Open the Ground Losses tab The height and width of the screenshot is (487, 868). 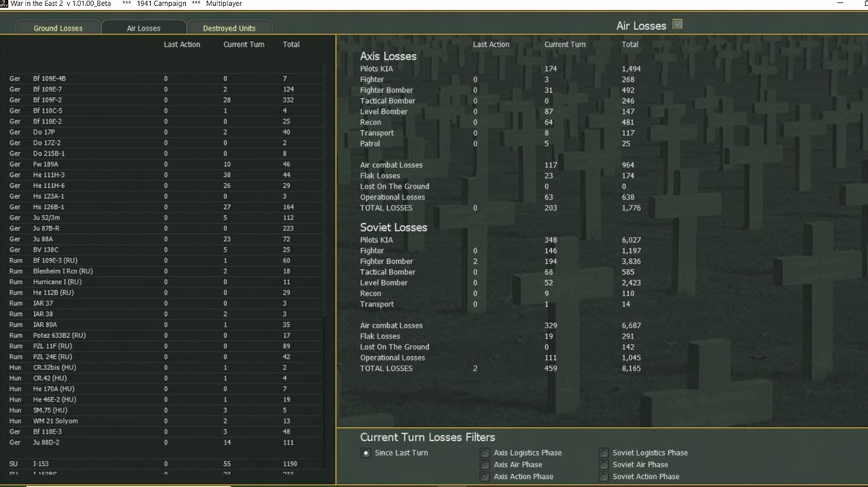point(58,28)
